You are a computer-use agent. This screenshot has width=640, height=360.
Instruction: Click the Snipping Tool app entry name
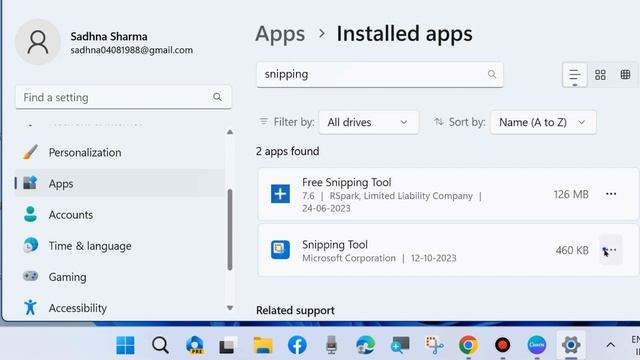click(x=335, y=244)
